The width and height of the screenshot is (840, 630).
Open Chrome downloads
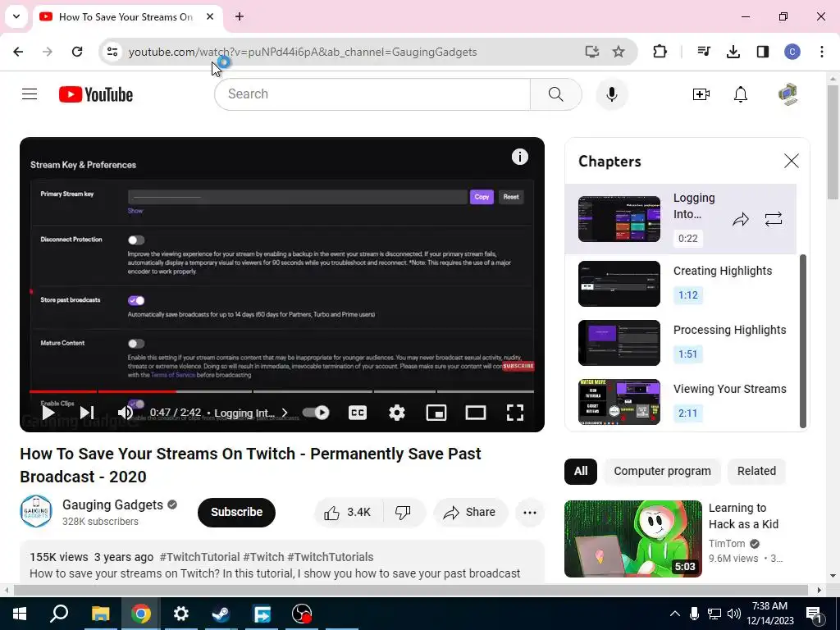pyautogui.click(x=733, y=52)
